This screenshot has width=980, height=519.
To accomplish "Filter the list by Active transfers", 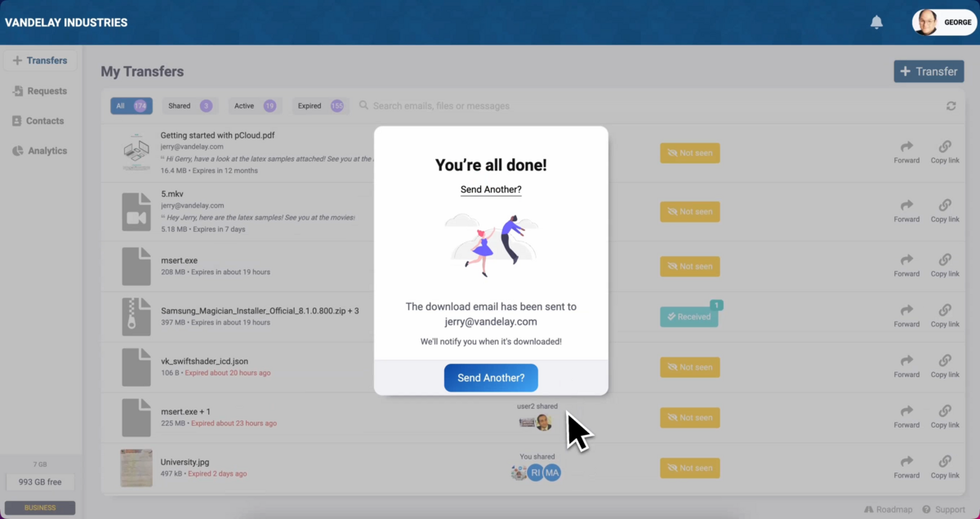I will [x=254, y=106].
